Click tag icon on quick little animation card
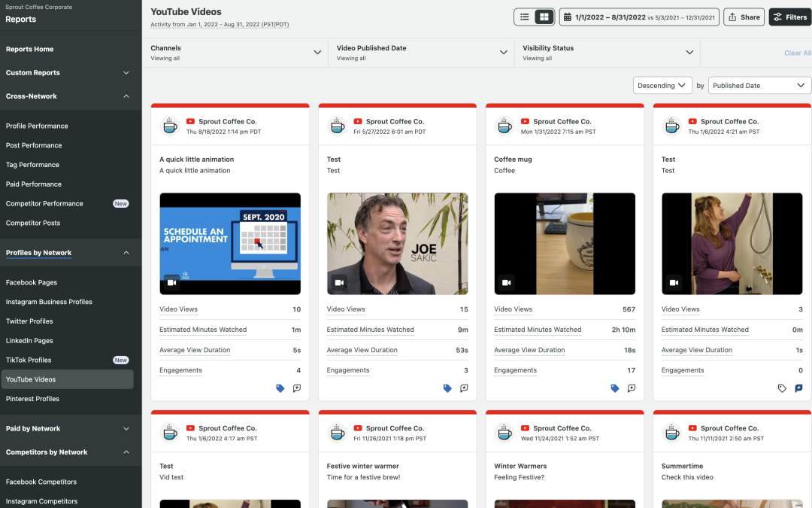812x508 pixels. tap(280, 388)
